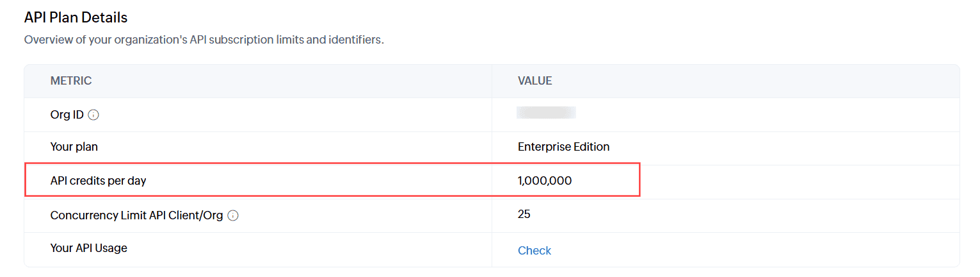Select the concurrency value 25
Image resolution: width=980 pixels, height=277 pixels.
[x=524, y=214]
